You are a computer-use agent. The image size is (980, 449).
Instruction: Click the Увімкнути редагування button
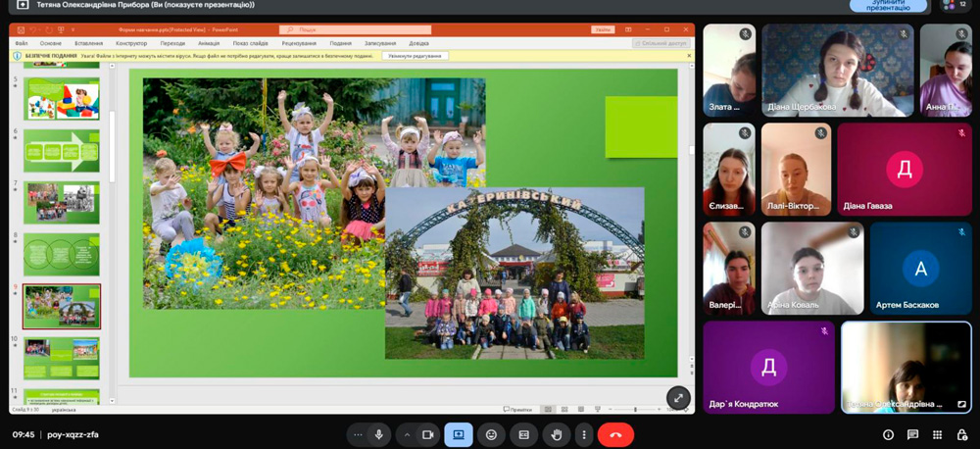pos(415,56)
